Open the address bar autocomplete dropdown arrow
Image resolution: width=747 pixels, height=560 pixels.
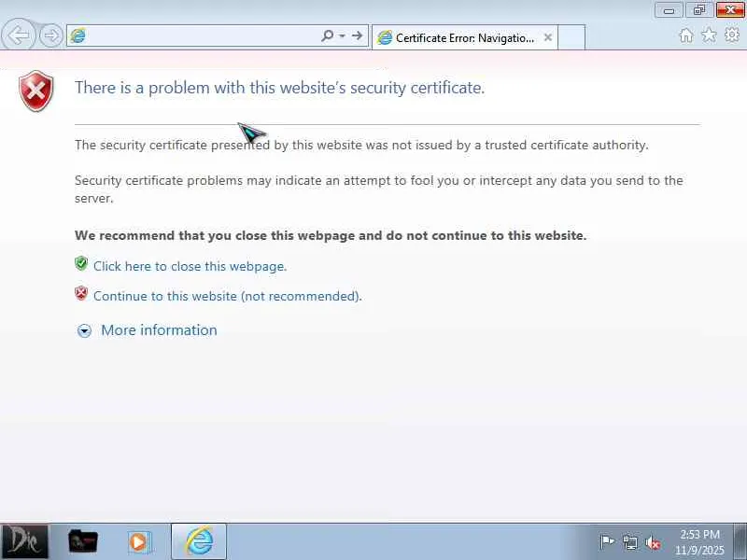(x=342, y=35)
